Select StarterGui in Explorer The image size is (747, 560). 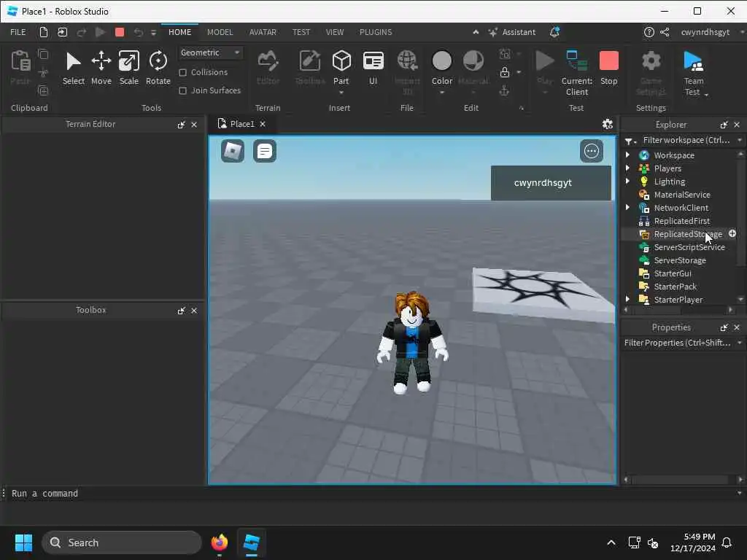[x=672, y=273]
